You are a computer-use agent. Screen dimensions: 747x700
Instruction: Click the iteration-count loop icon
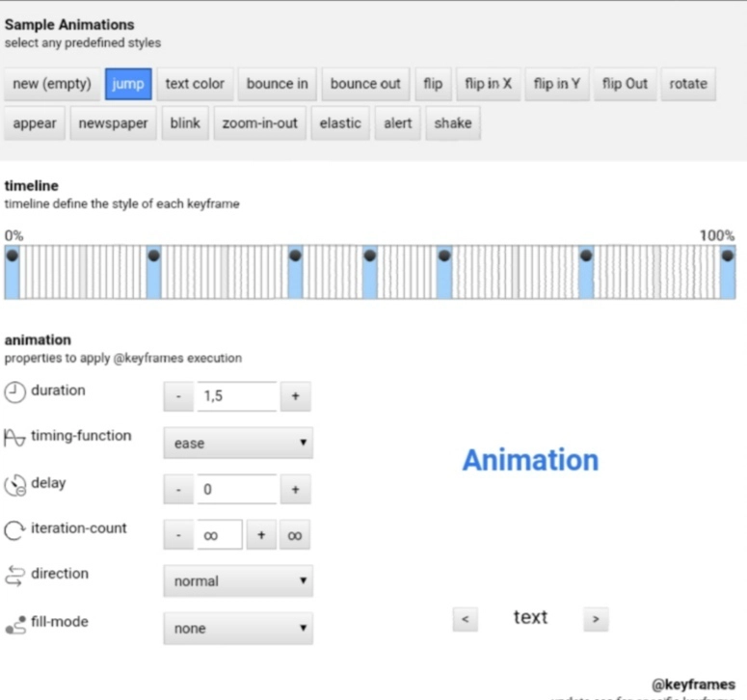click(15, 529)
